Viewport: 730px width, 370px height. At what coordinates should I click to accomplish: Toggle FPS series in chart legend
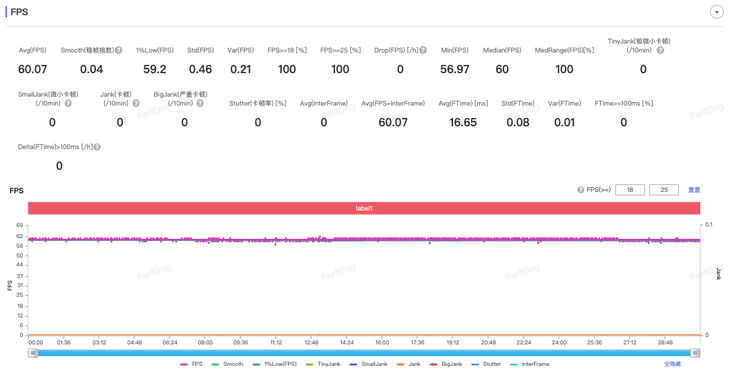pyautogui.click(x=191, y=364)
